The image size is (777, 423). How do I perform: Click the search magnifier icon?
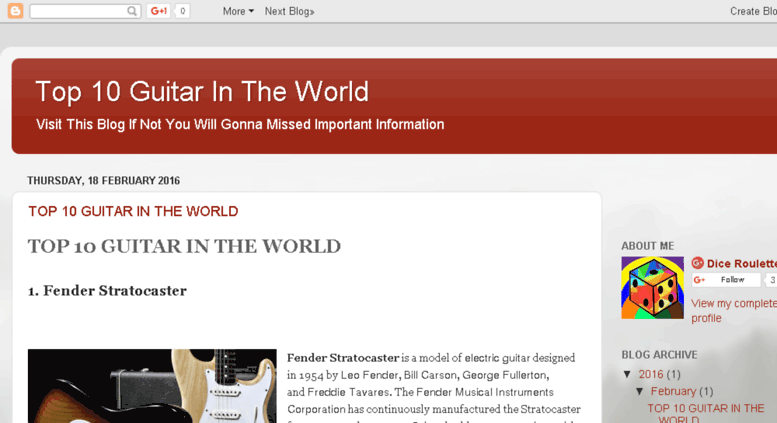point(132,11)
